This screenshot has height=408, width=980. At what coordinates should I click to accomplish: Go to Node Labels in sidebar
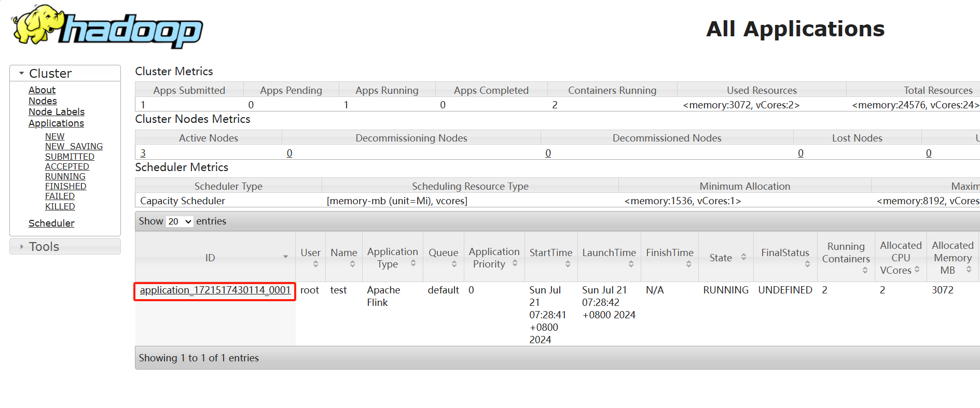pyautogui.click(x=56, y=112)
